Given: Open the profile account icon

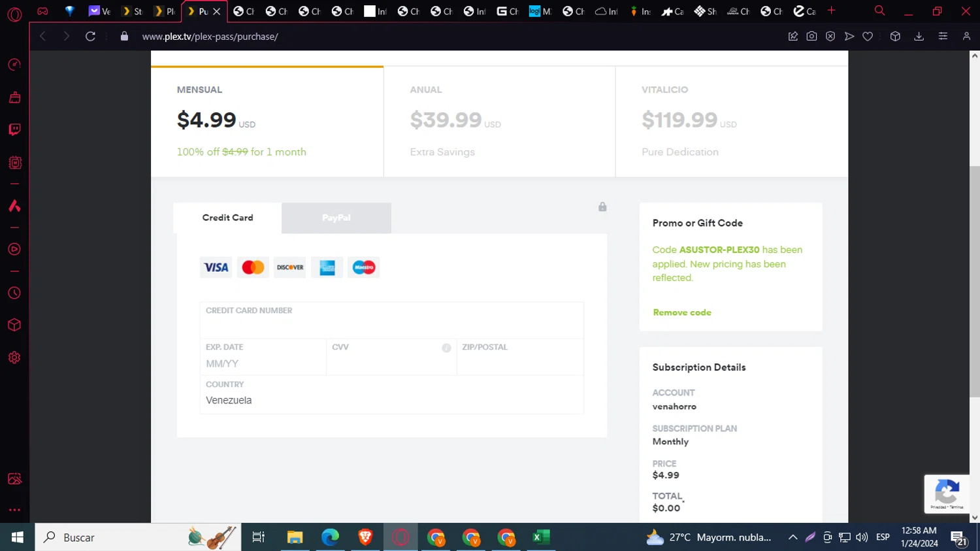Looking at the screenshot, I should 966,37.
